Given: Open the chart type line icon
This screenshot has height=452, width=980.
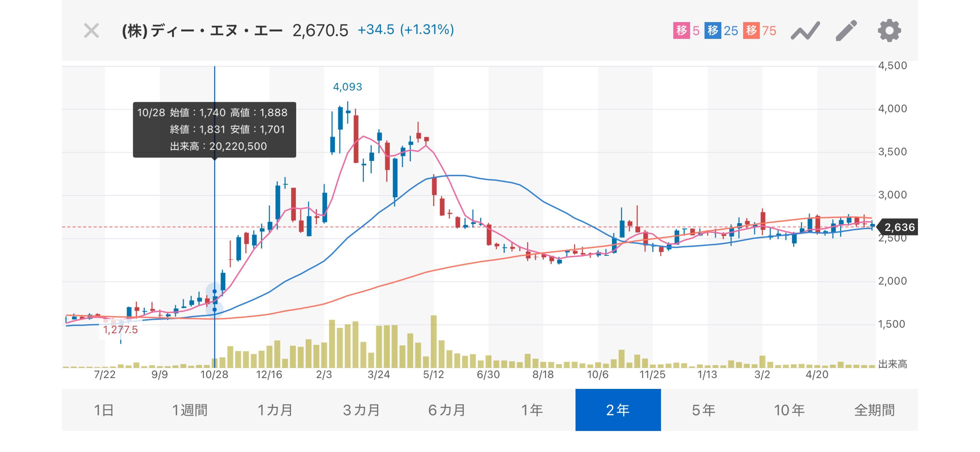Looking at the screenshot, I should [806, 31].
